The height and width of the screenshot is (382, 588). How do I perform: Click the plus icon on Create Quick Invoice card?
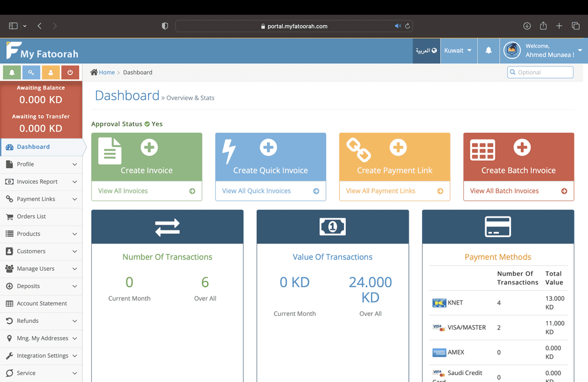coord(269,147)
